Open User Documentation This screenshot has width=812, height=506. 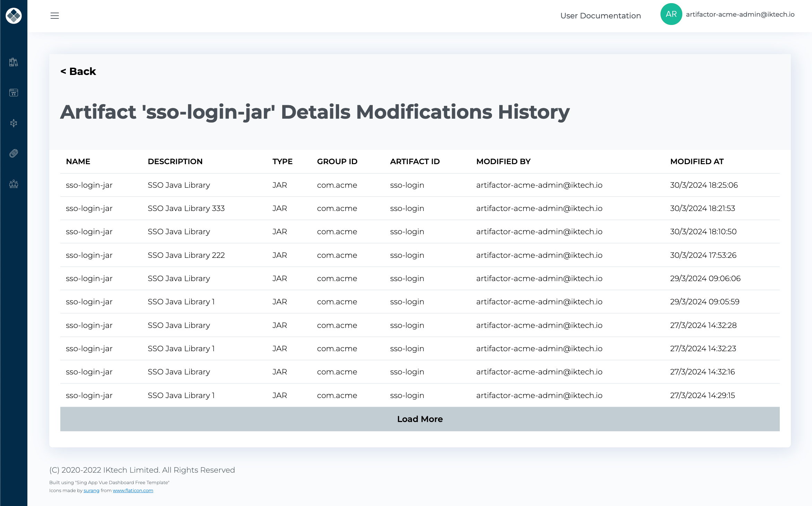601,16
